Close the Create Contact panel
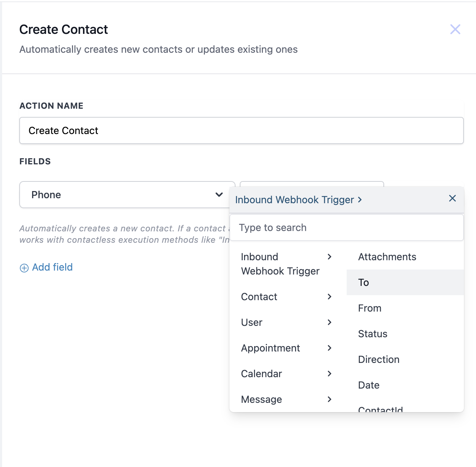Screen dimensions: 476x467 pos(455,29)
